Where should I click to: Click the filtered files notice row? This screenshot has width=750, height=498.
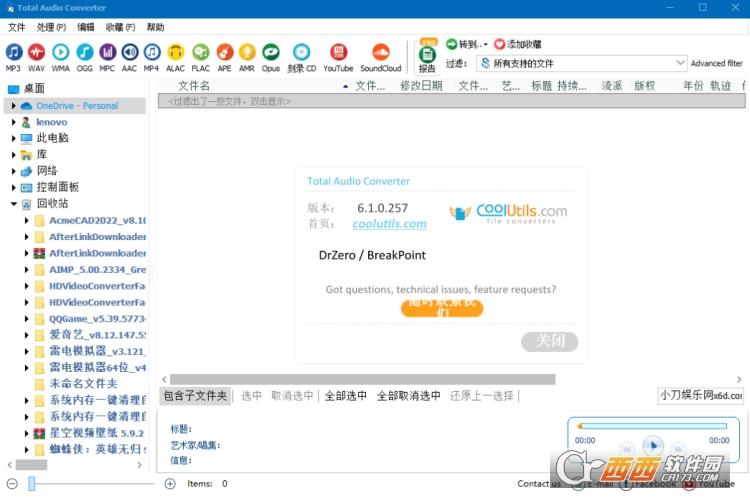[451, 101]
